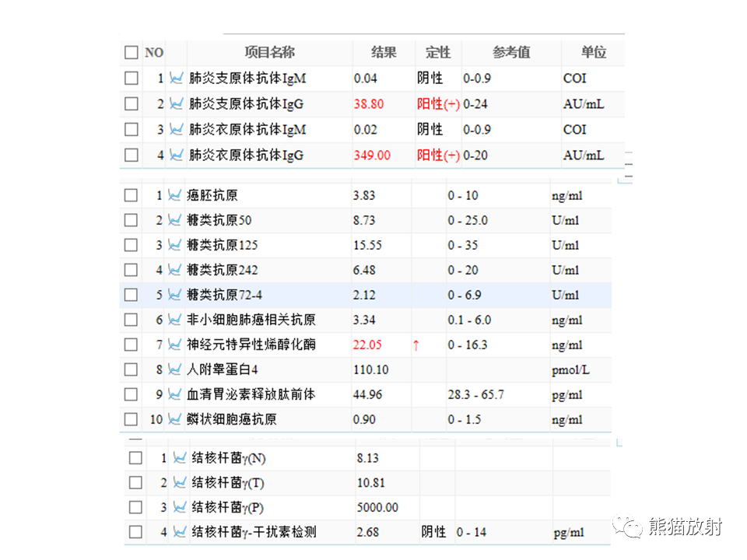Image resolution: width=747 pixels, height=560 pixels.
Task: Tick the checkbox for 结核杆菌γ-干扰素检测 row
Action: click(135, 532)
